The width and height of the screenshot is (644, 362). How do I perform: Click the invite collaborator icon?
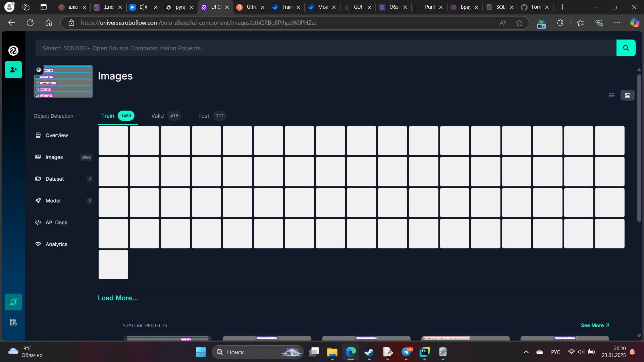click(13, 70)
